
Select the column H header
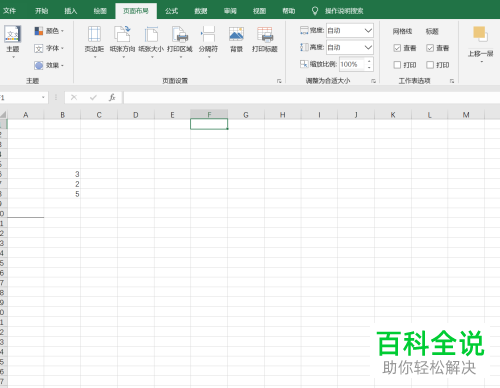283,115
